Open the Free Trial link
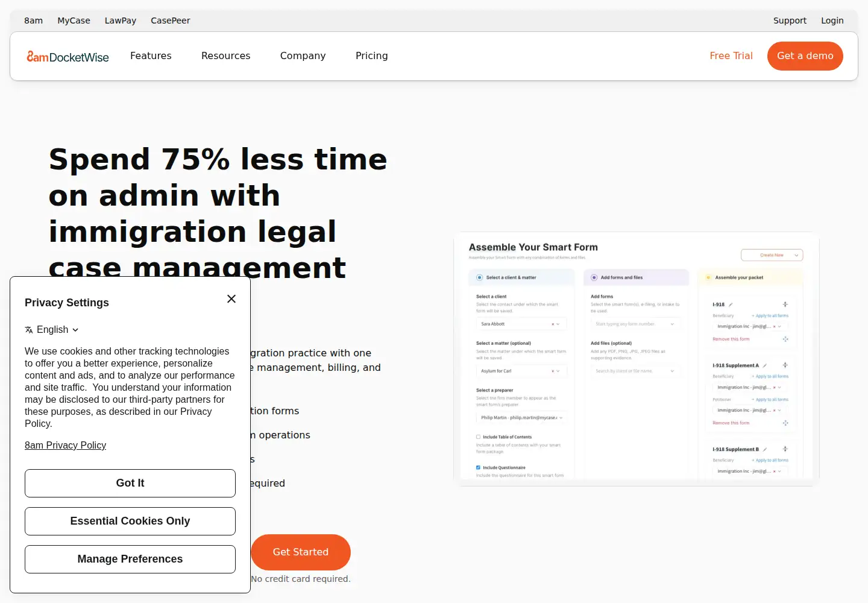868x603 pixels. tap(731, 56)
